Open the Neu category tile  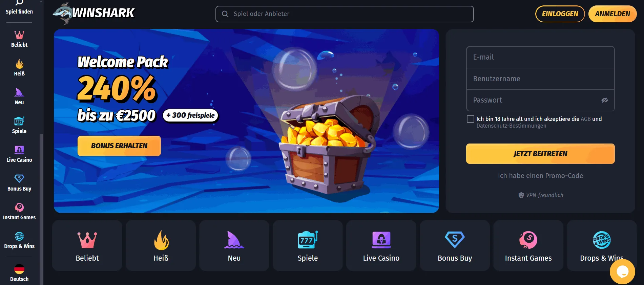click(x=234, y=246)
